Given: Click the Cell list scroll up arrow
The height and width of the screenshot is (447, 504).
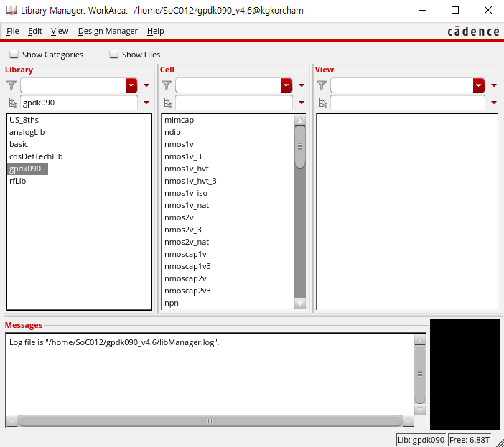Looking at the screenshot, I should pyautogui.click(x=300, y=120).
